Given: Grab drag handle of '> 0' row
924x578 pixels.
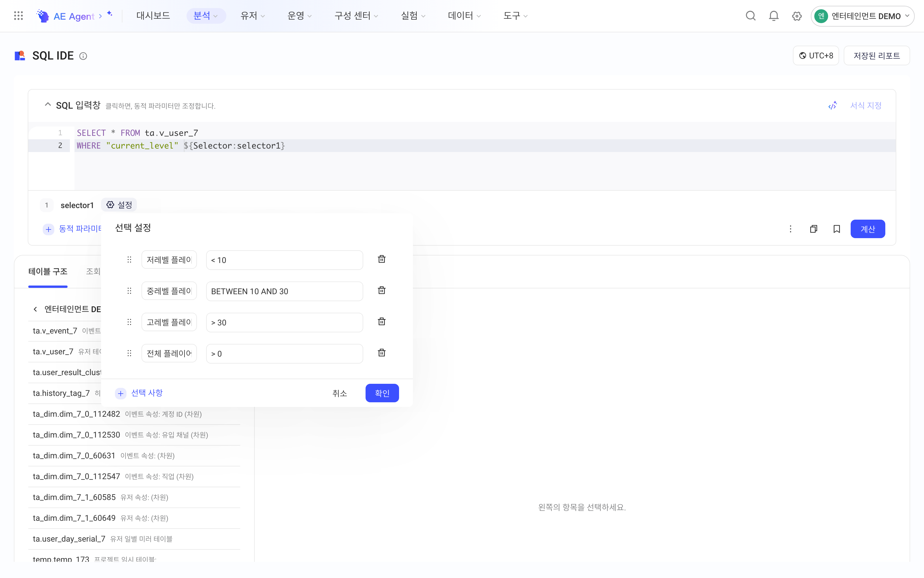Looking at the screenshot, I should [x=129, y=353].
